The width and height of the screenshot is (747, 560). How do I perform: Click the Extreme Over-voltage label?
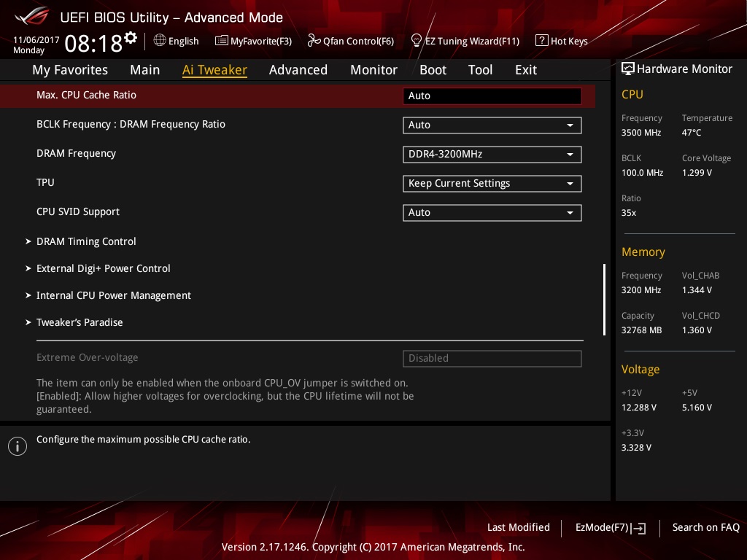[x=88, y=357]
